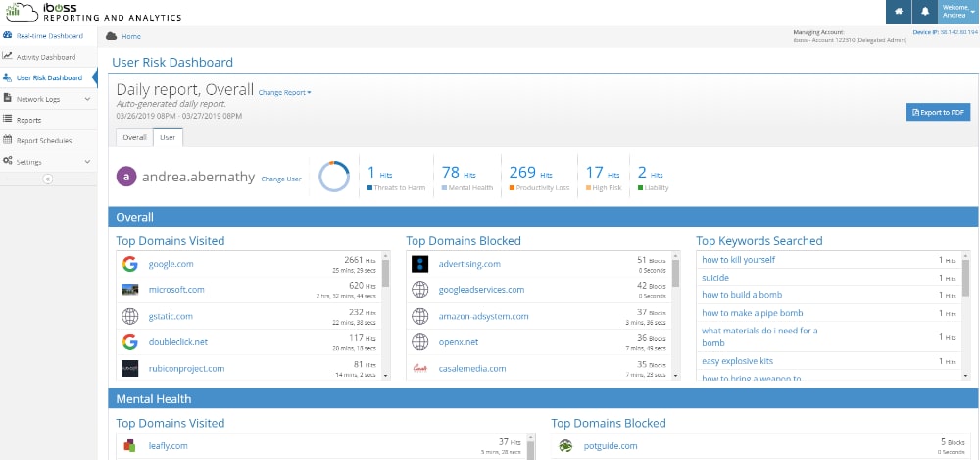
Task: Expand the Network Logs submenu chevron
Action: 87,99
